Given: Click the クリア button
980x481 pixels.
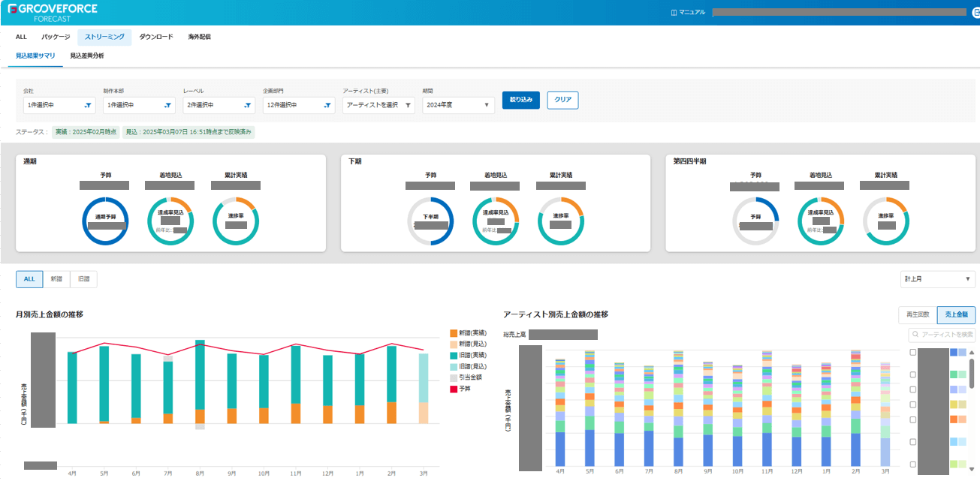Looking at the screenshot, I should point(562,100).
